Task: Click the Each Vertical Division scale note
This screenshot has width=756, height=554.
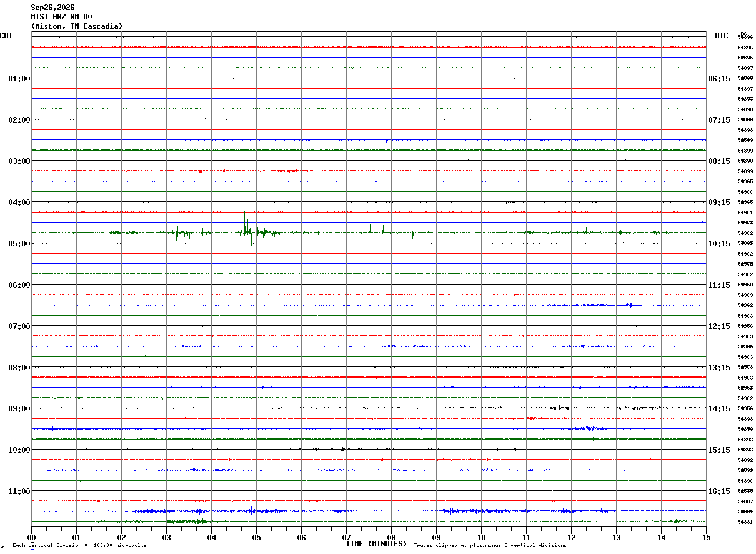Action: coord(79,546)
